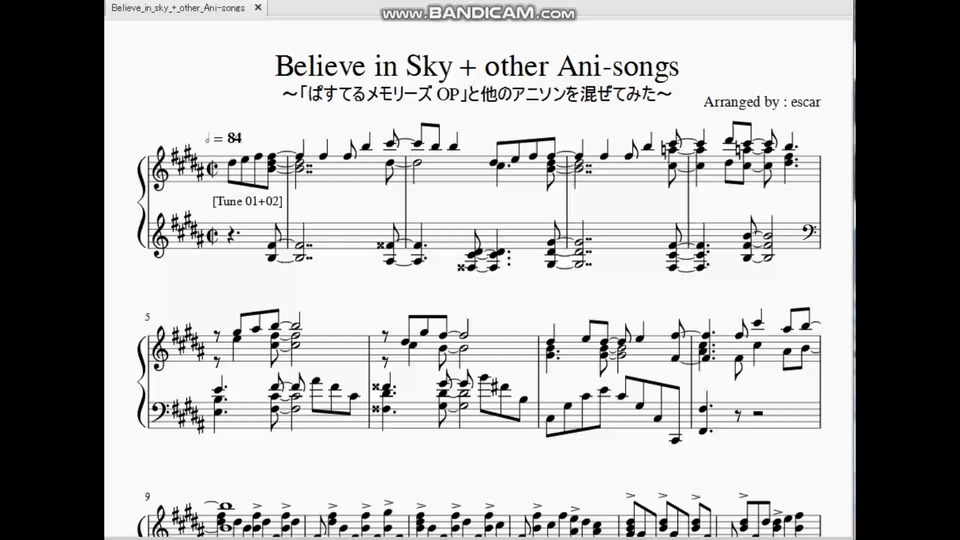Close the Believe_in_sky_+_other_Ani-songs tab
The image size is (960, 540).
[258, 8]
